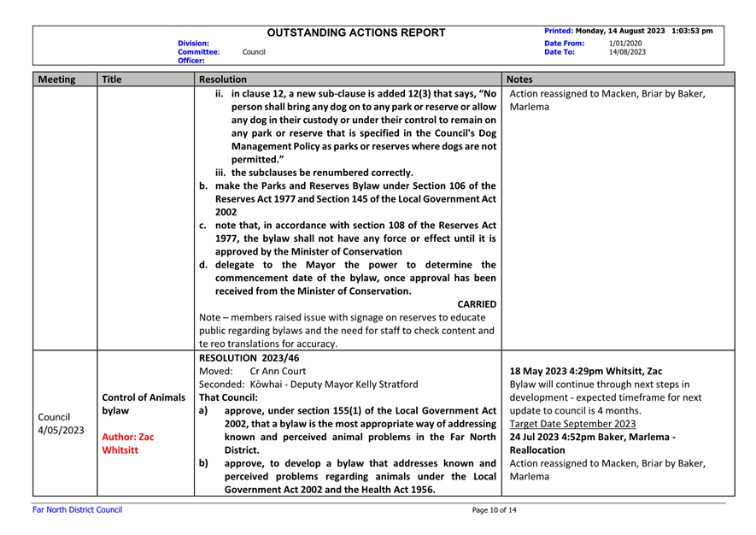The height and width of the screenshot is (535, 756).
Task: Click clause 'c. note that, in accordance' text
Action: coord(348,238)
